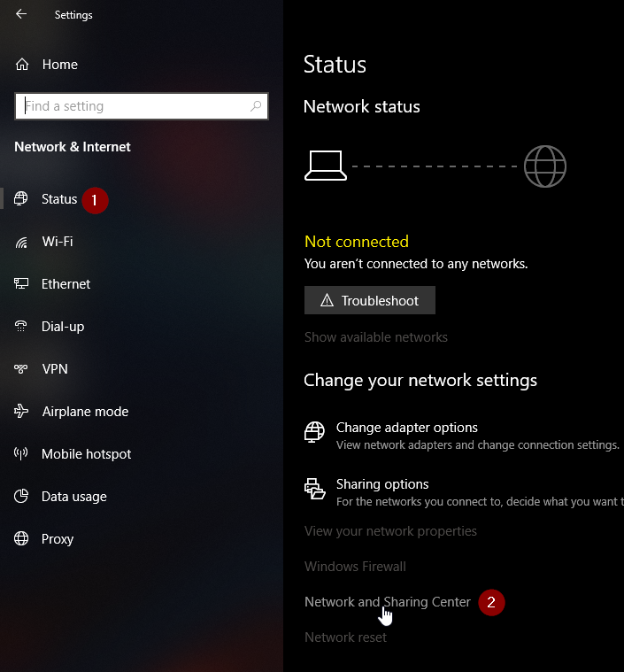Screen dimensions: 624x672
Task: Click Show available networks link
Action: (x=376, y=337)
